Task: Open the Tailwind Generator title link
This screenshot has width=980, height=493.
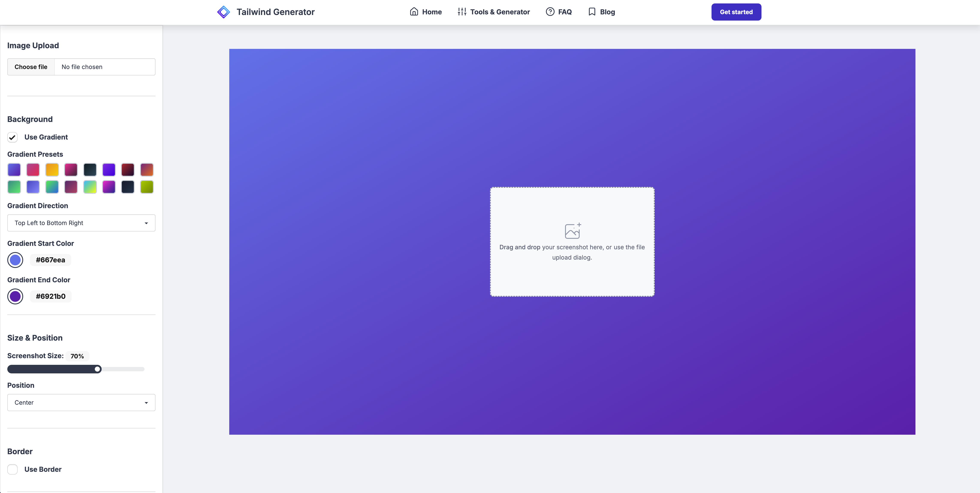Action: [x=275, y=12]
